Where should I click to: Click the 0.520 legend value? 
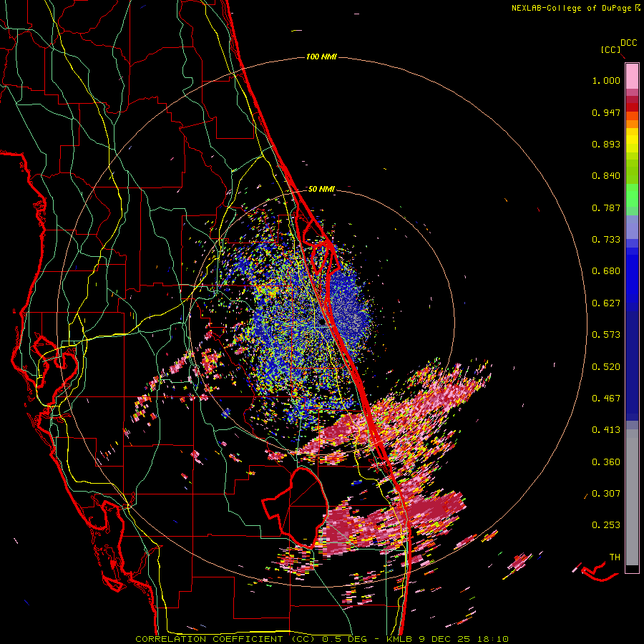(606, 367)
